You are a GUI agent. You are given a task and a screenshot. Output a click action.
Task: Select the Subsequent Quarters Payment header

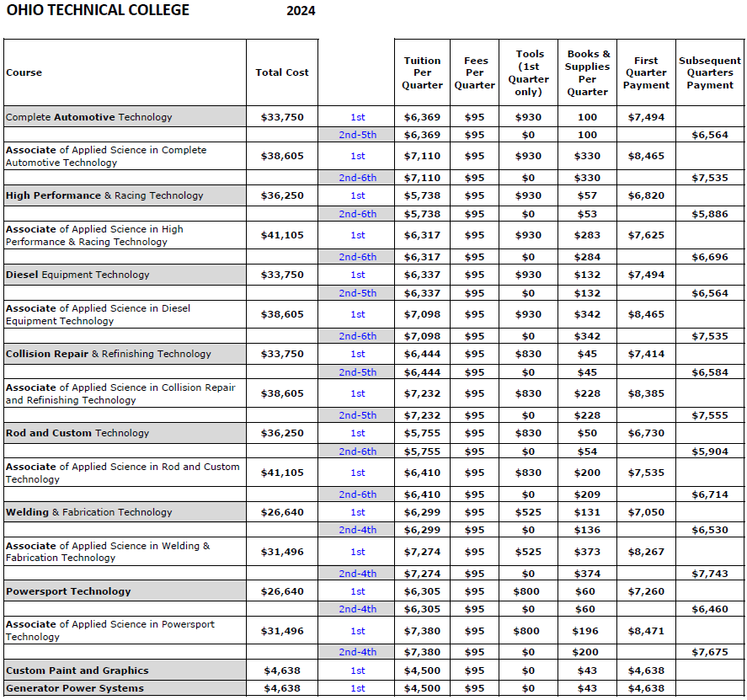click(710, 72)
